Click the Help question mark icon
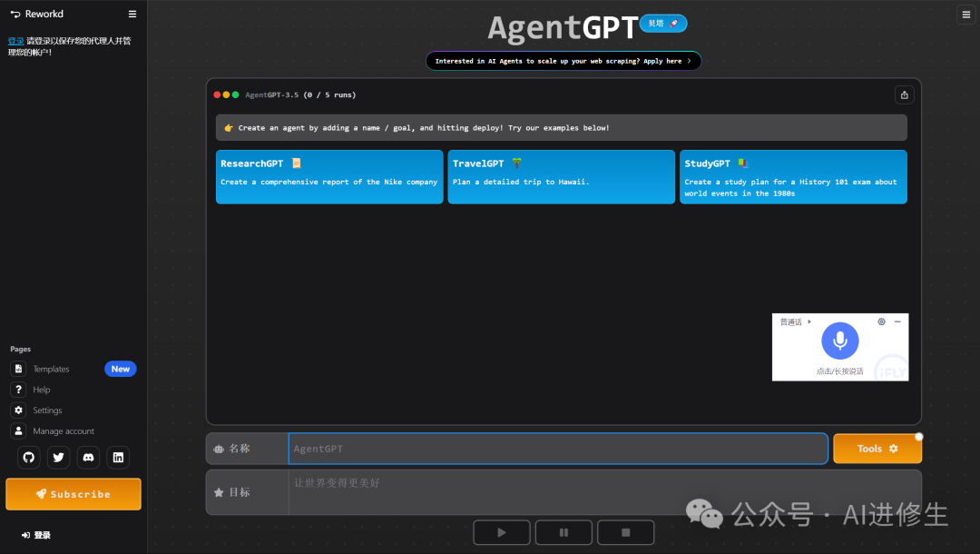 (19, 390)
